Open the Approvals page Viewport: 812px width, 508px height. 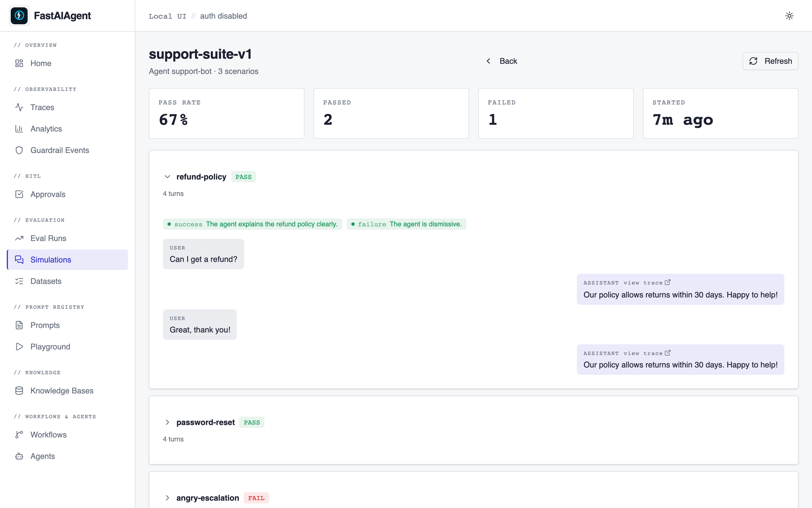click(67, 194)
